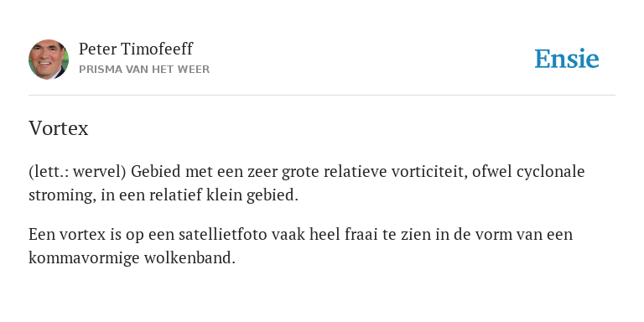Click the word 'relatieve' in the first paragraph
This screenshot has width=644, height=322.
click(x=356, y=172)
